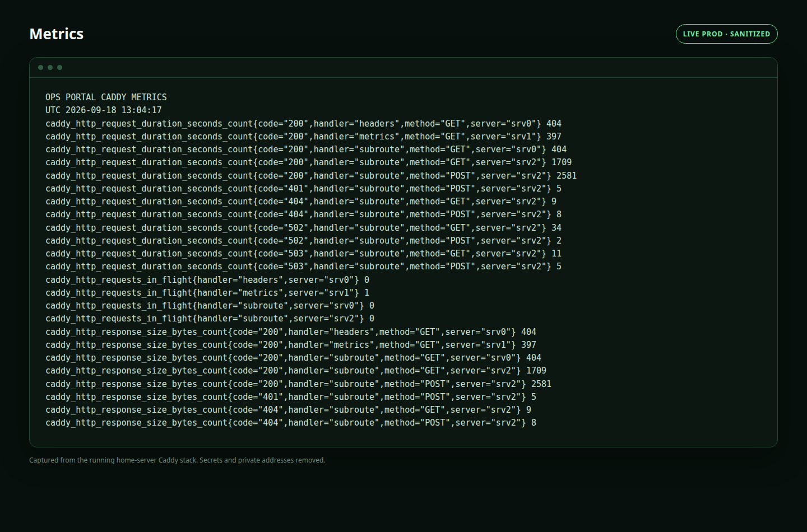Click response_size_bytes_count 404 GET value 9
Screen dimensions: 807x532
coord(288,410)
